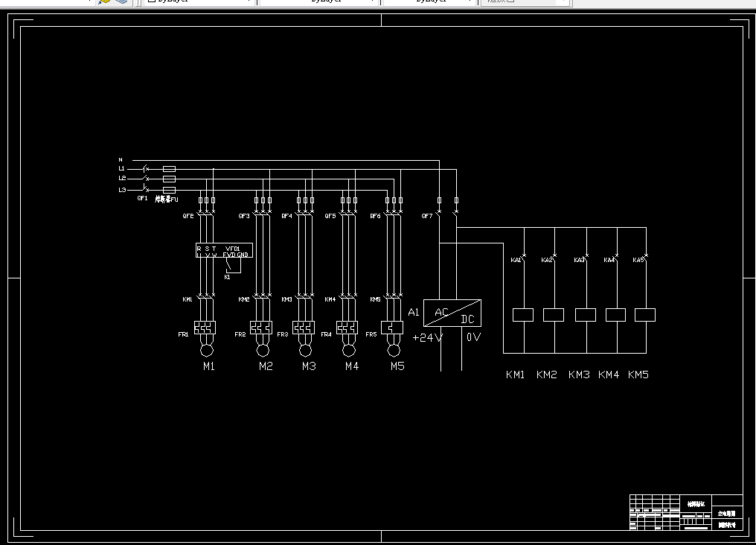The height and width of the screenshot is (545, 756).
Task: Select the coil rectangle above large KM3
Action: click(586, 315)
